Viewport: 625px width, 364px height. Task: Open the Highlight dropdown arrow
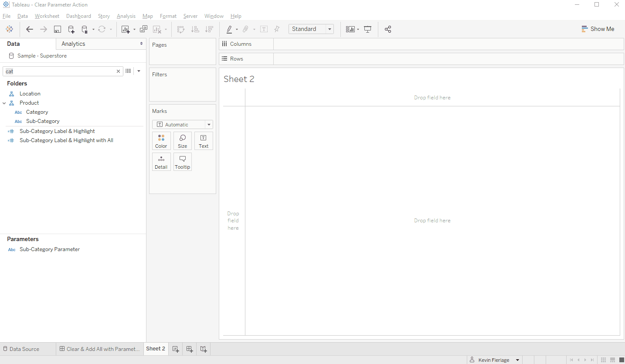[237, 30]
